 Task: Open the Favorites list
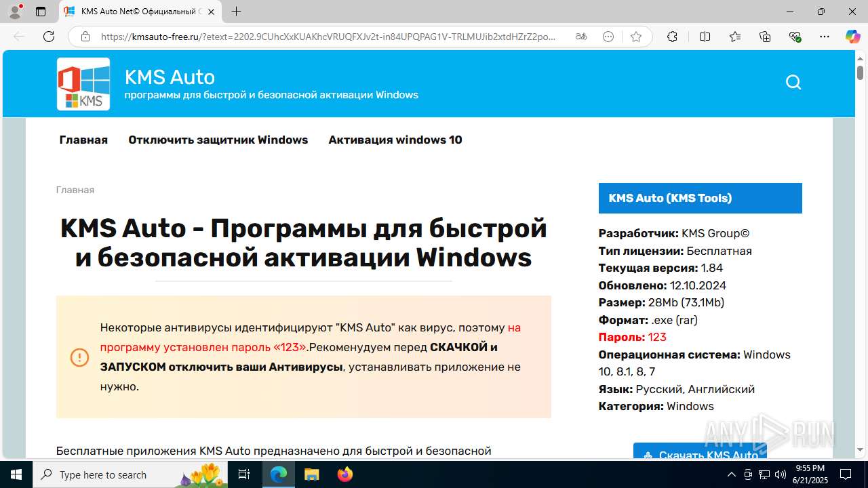point(735,37)
